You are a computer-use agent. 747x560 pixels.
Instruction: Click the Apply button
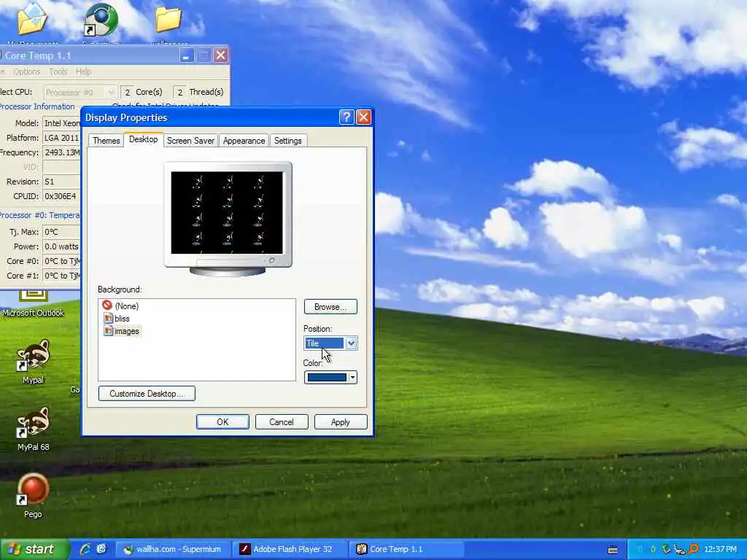pos(341,422)
